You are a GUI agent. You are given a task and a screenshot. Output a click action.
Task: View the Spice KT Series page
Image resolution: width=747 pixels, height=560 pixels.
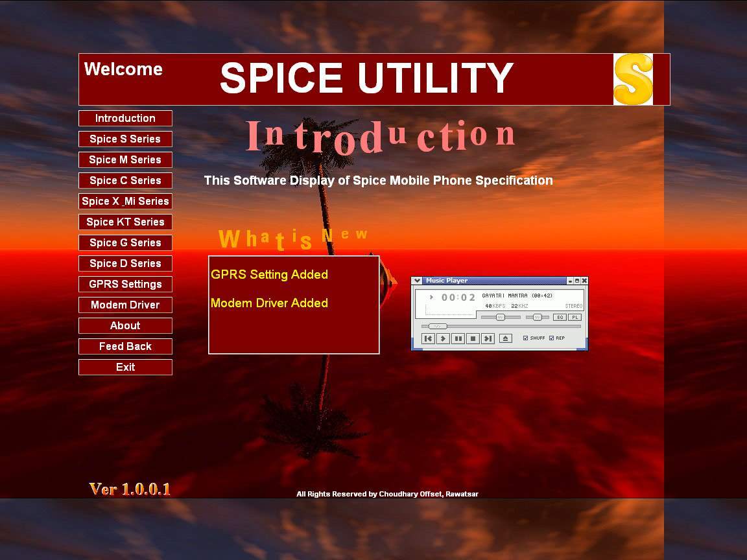pyautogui.click(x=125, y=222)
